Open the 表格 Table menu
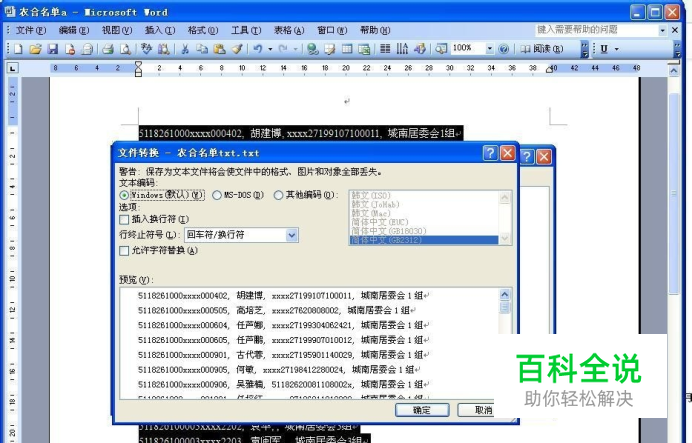This screenshot has height=443, width=692. pos(289,30)
